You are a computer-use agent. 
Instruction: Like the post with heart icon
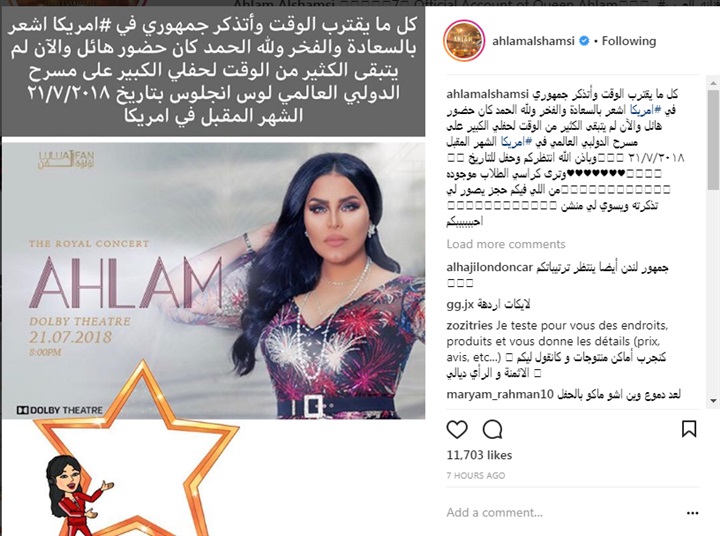coord(457,429)
